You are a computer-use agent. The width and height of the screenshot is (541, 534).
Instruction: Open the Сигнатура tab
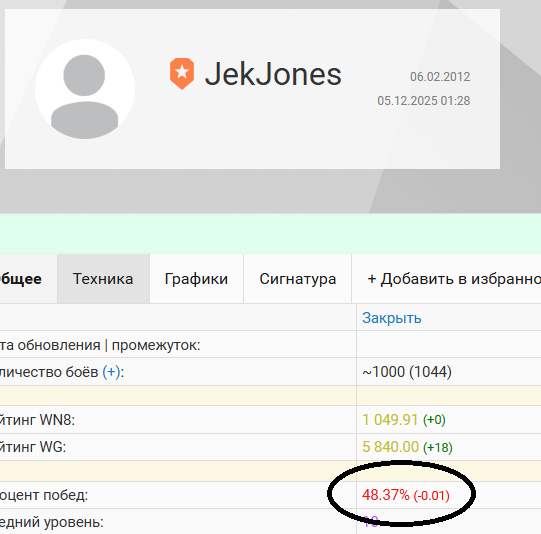click(x=297, y=279)
